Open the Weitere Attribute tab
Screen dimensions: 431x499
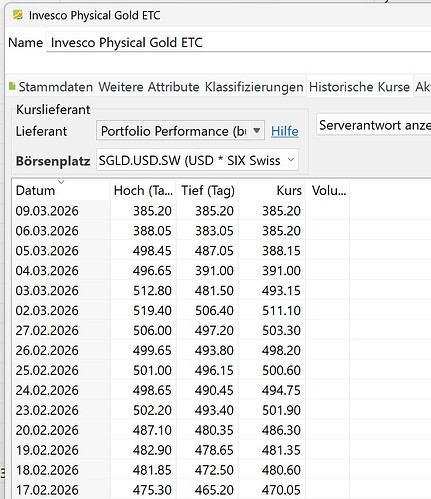[149, 87]
